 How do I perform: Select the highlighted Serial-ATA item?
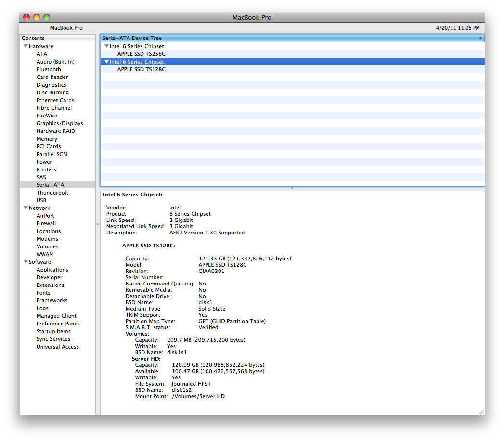tap(57, 185)
